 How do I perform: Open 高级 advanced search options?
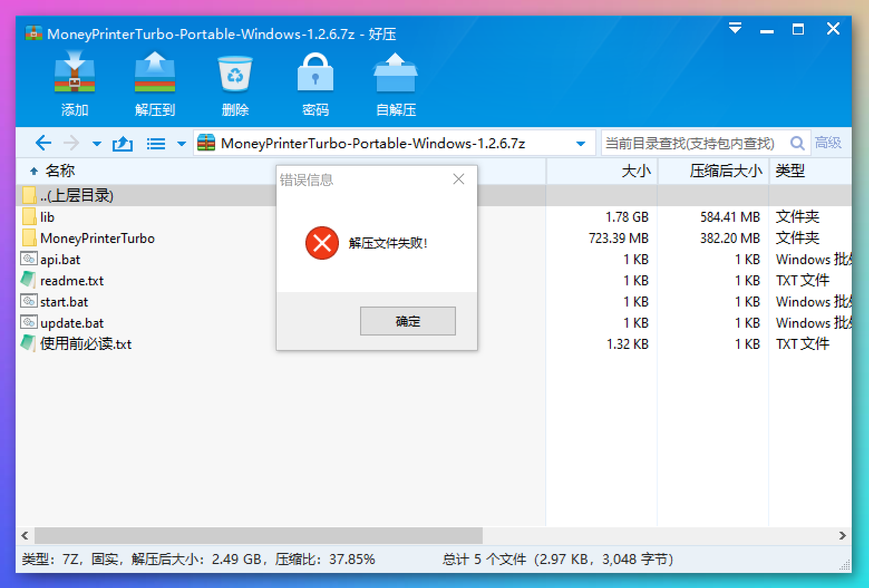pyautogui.click(x=829, y=143)
